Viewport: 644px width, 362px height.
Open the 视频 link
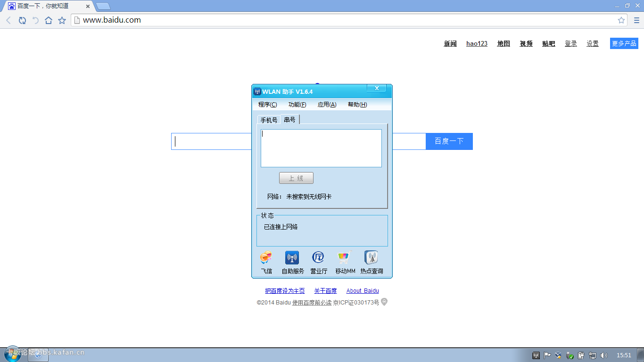pos(526,43)
